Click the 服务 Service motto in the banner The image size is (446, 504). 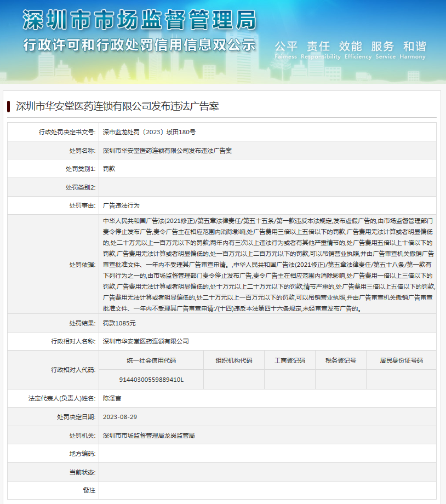click(385, 50)
